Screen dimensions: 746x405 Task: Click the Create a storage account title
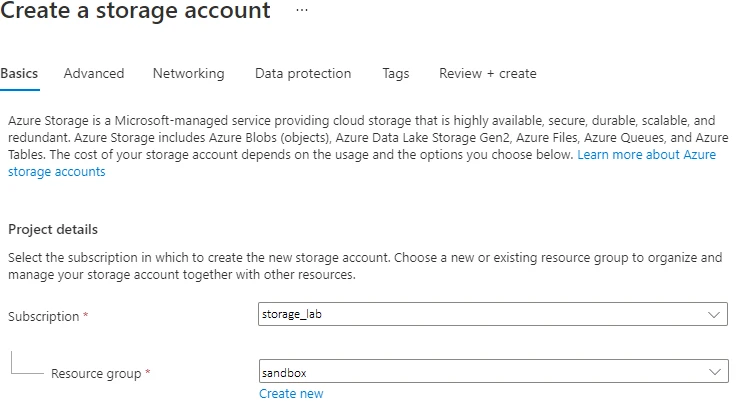tap(136, 10)
